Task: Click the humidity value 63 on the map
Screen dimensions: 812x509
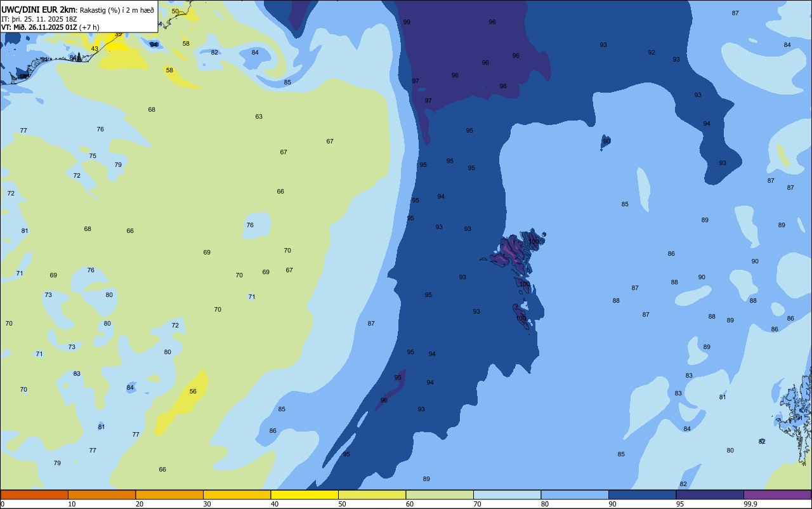Action: coord(259,116)
